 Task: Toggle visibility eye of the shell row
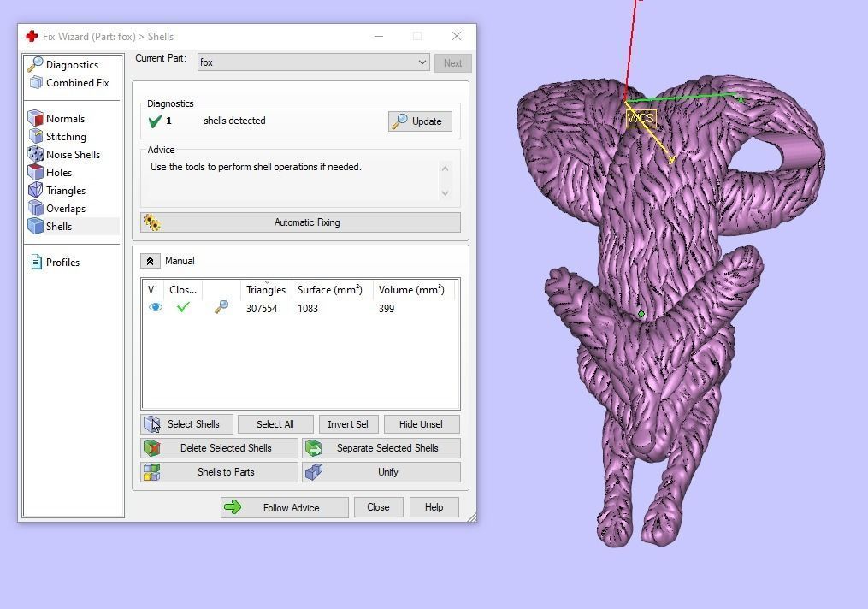pyautogui.click(x=155, y=307)
